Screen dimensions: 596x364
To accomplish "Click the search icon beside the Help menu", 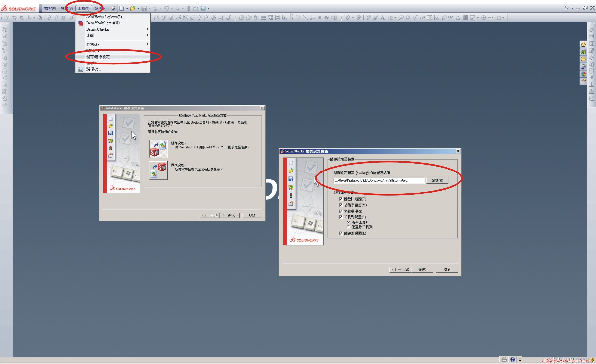I will click(x=113, y=8).
